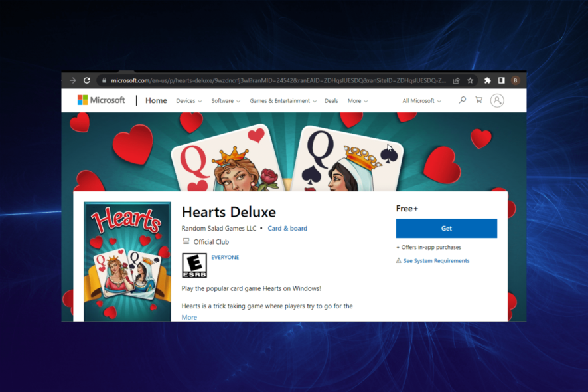Toggle the browser side panel icon
Screen dimensions: 588x392
click(501, 80)
